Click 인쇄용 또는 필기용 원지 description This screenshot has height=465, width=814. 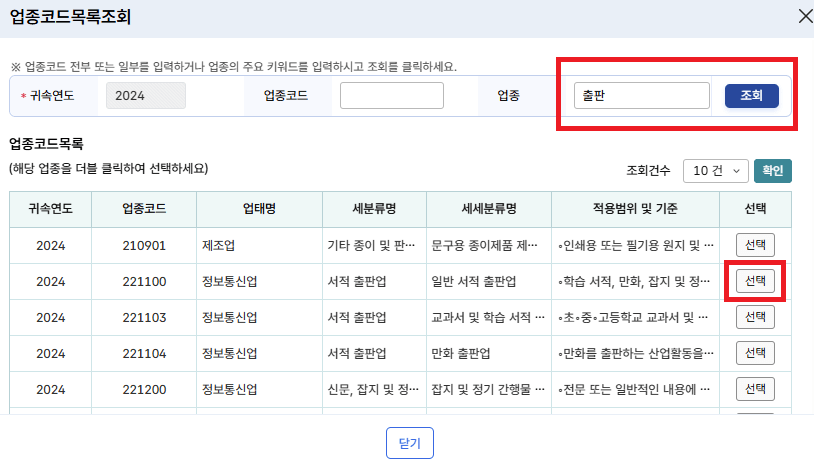pyautogui.click(x=635, y=245)
